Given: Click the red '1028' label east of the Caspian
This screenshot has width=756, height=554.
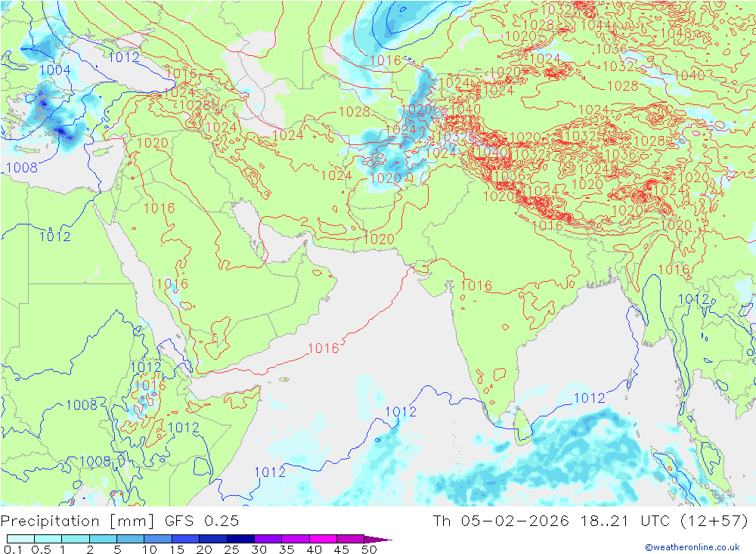Looking at the screenshot, I should 355,112.
